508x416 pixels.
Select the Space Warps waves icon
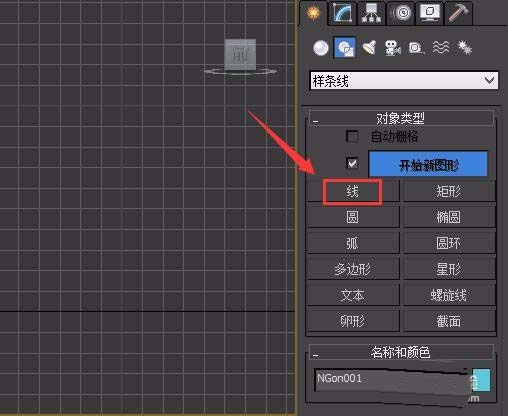click(441, 48)
